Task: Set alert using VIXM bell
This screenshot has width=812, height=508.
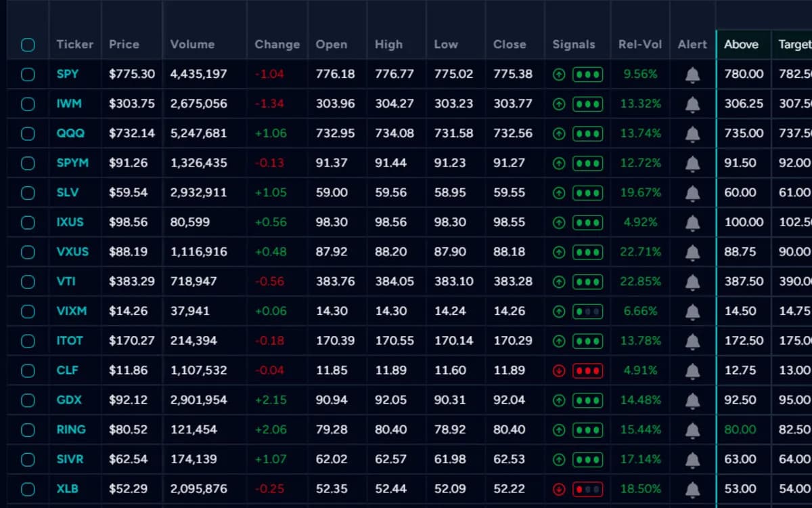Action: [692, 312]
